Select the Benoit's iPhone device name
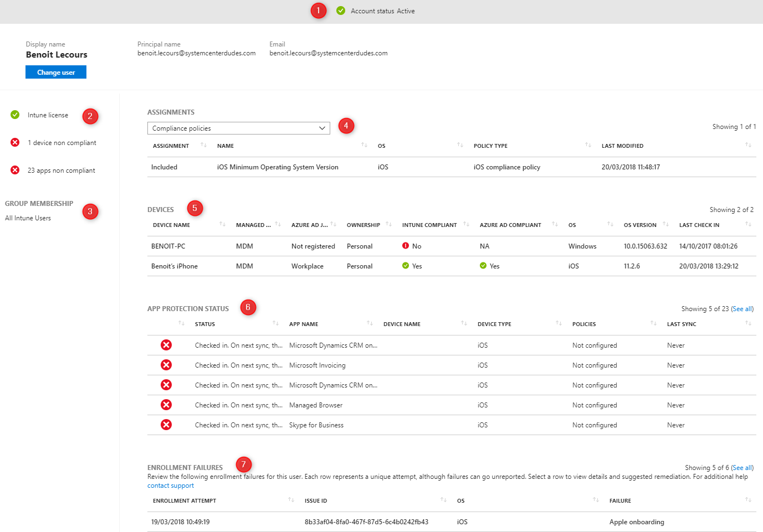Image resolution: width=763 pixels, height=532 pixels. pos(175,266)
